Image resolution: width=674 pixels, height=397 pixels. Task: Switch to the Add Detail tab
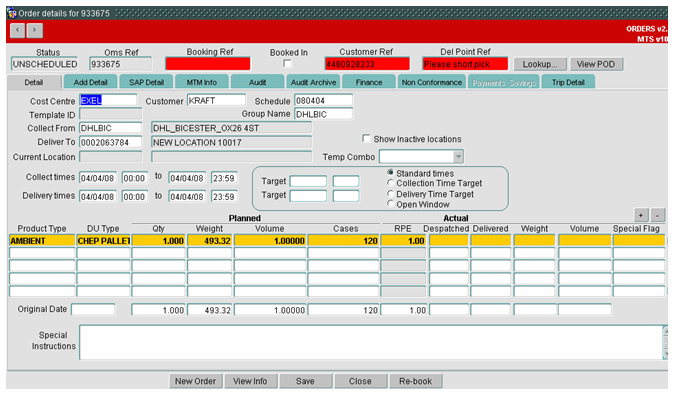coord(90,82)
